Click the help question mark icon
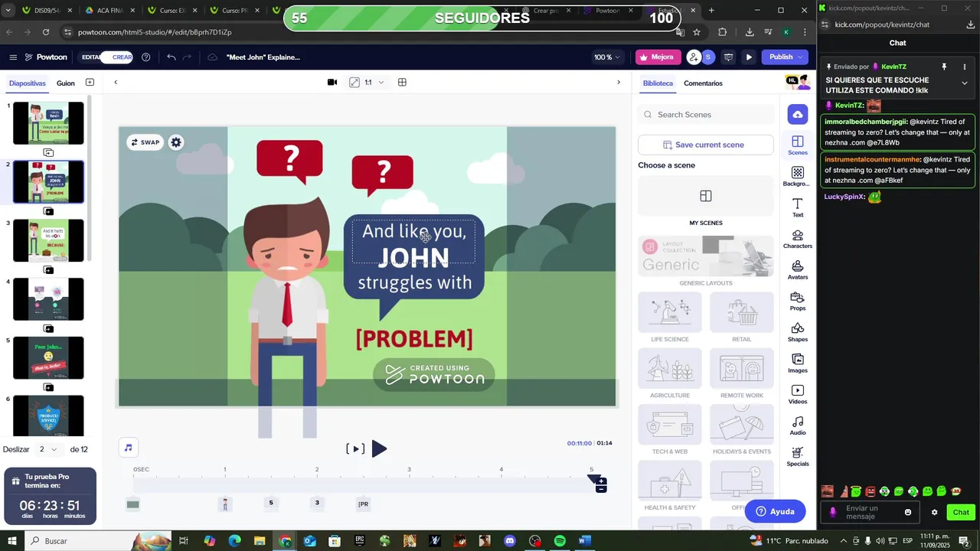 pos(145,57)
